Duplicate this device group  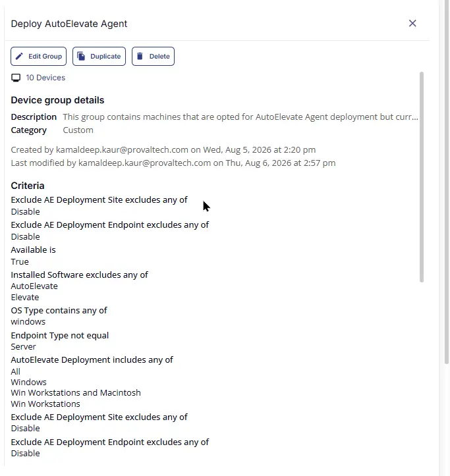point(99,56)
